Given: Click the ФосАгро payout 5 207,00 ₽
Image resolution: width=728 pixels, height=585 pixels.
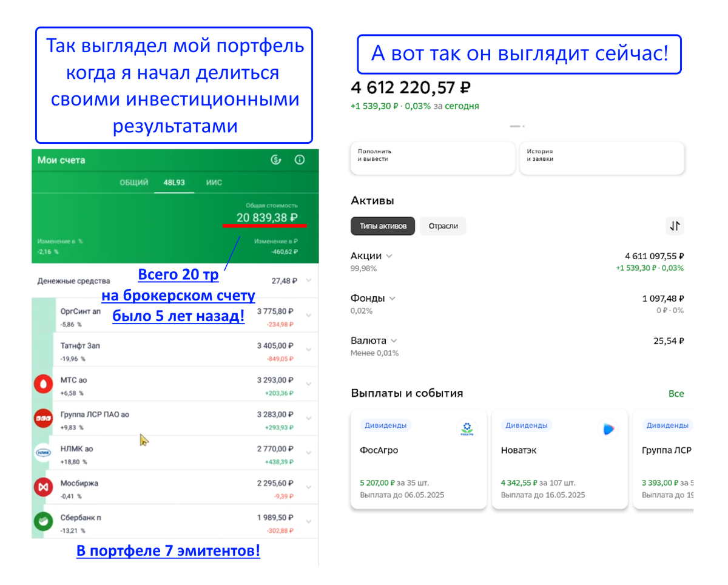Looking at the screenshot, I should tap(376, 483).
